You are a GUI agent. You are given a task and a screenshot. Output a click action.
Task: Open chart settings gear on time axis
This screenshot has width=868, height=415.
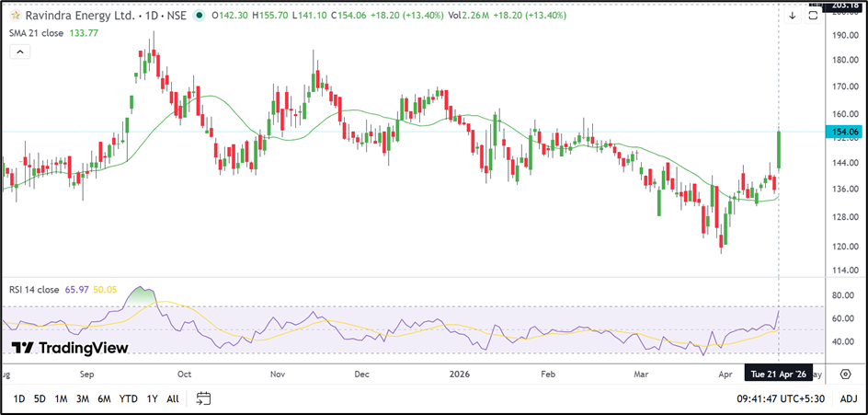[845, 375]
